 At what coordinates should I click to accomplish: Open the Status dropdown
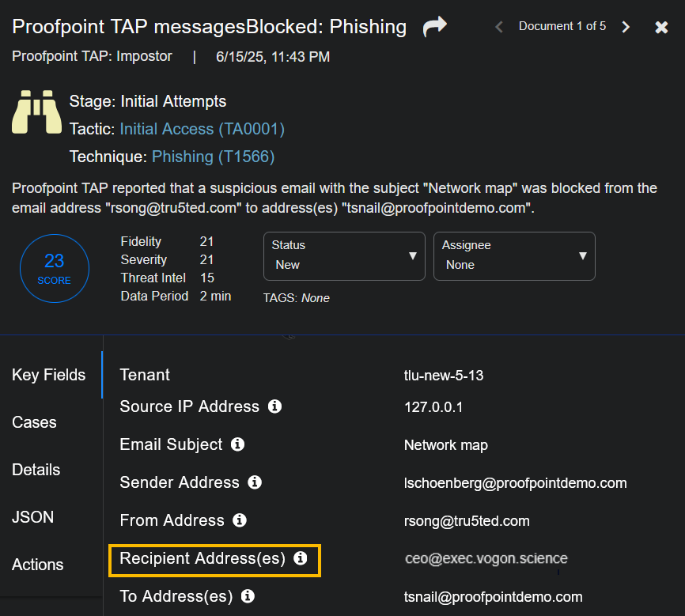344,255
